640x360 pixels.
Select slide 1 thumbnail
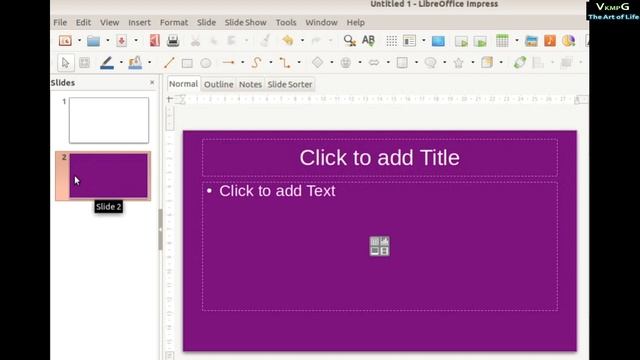pyautogui.click(x=109, y=120)
